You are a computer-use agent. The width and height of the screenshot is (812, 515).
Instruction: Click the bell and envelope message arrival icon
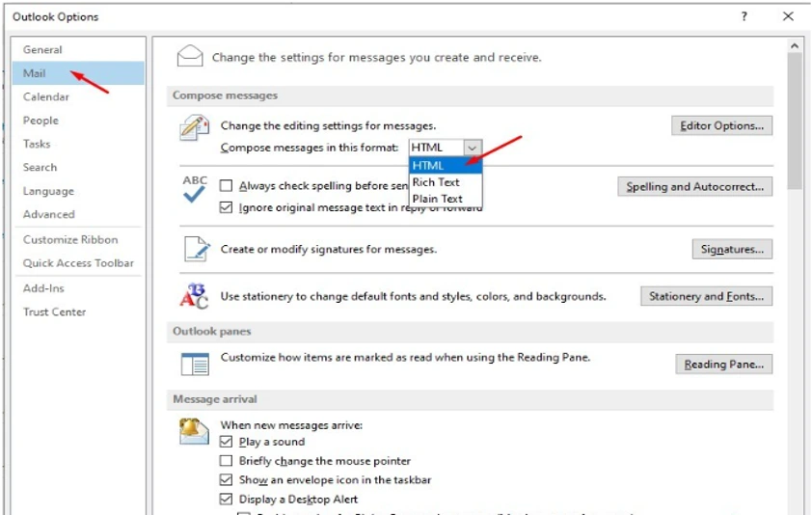194,431
